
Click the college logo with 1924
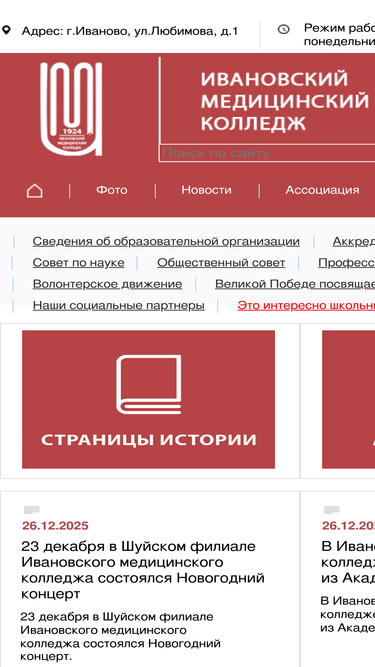(x=71, y=108)
